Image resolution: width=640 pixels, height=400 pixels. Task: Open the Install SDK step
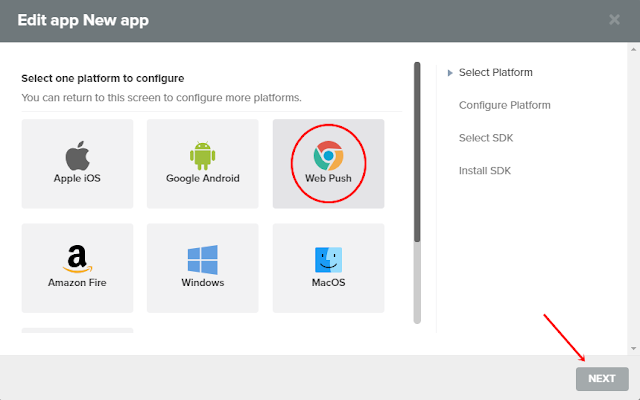484,171
